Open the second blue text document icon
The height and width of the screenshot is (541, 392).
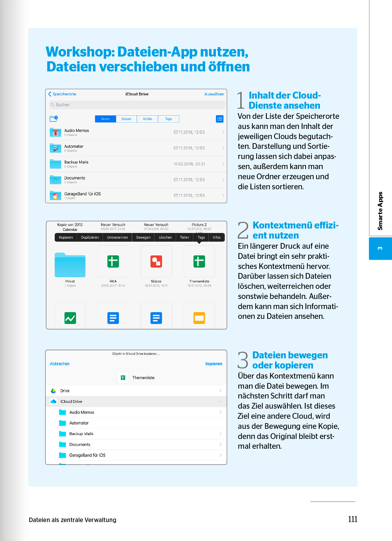point(156,318)
